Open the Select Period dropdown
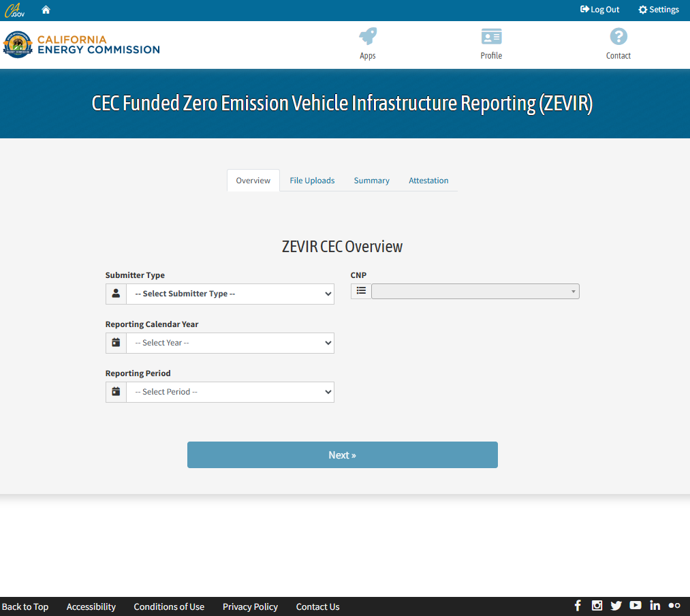690x616 pixels. pyautogui.click(x=230, y=391)
